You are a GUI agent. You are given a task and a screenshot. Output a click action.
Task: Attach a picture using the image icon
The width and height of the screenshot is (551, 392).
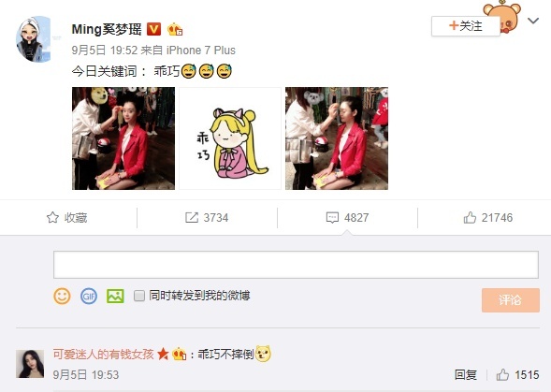[x=115, y=296]
